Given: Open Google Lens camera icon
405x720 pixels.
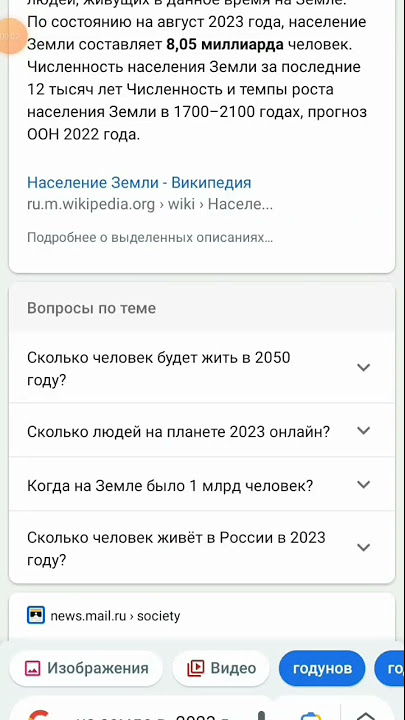Looking at the screenshot, I should pyautogui.click(x=311, y=715).
